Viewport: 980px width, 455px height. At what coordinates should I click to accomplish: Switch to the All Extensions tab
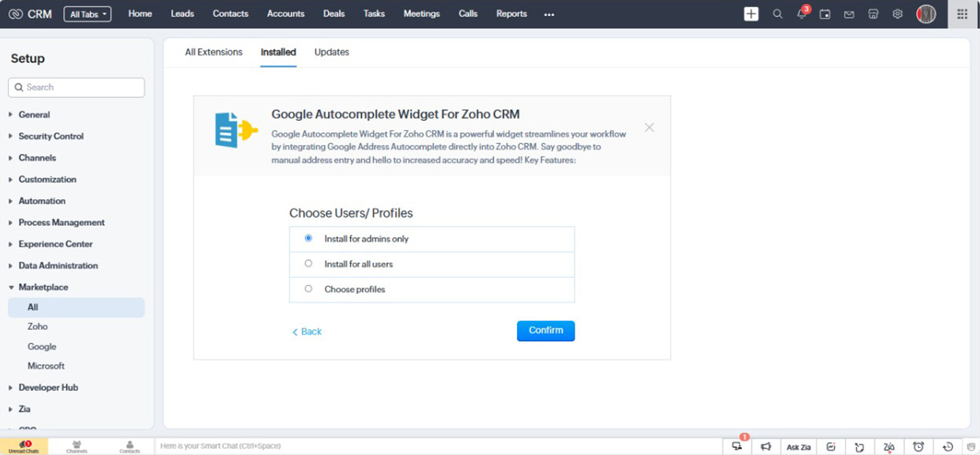click(x=213, y=52)
